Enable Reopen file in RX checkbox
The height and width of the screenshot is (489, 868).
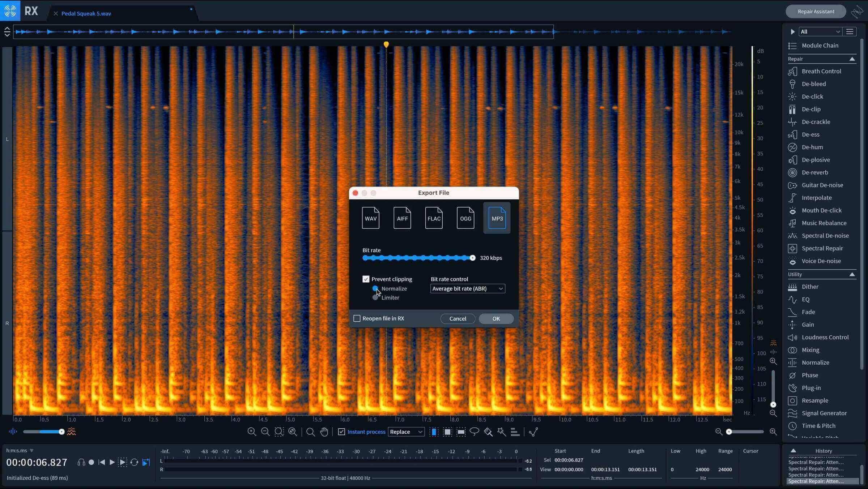pyautogui.click(x=357, y=318)
